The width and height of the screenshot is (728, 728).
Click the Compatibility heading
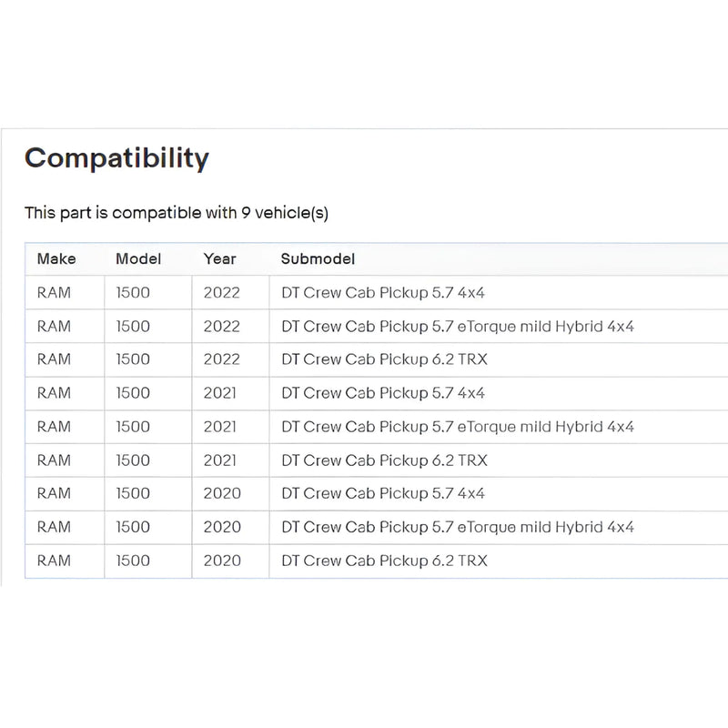116,158
